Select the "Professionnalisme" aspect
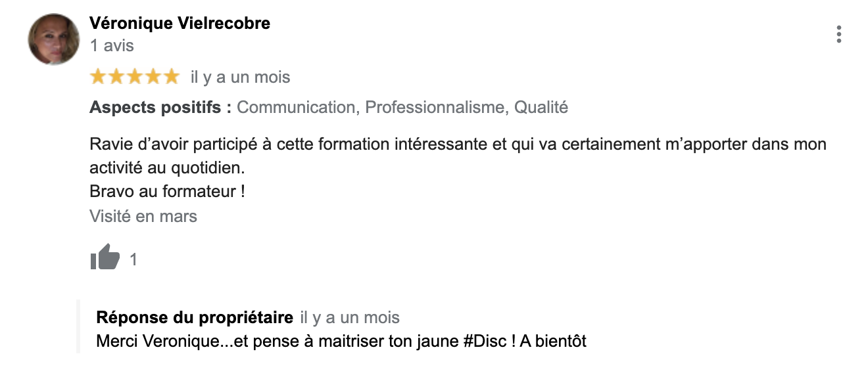The height and width of the screenshot is (377, 868). click(x=435, y=107)
